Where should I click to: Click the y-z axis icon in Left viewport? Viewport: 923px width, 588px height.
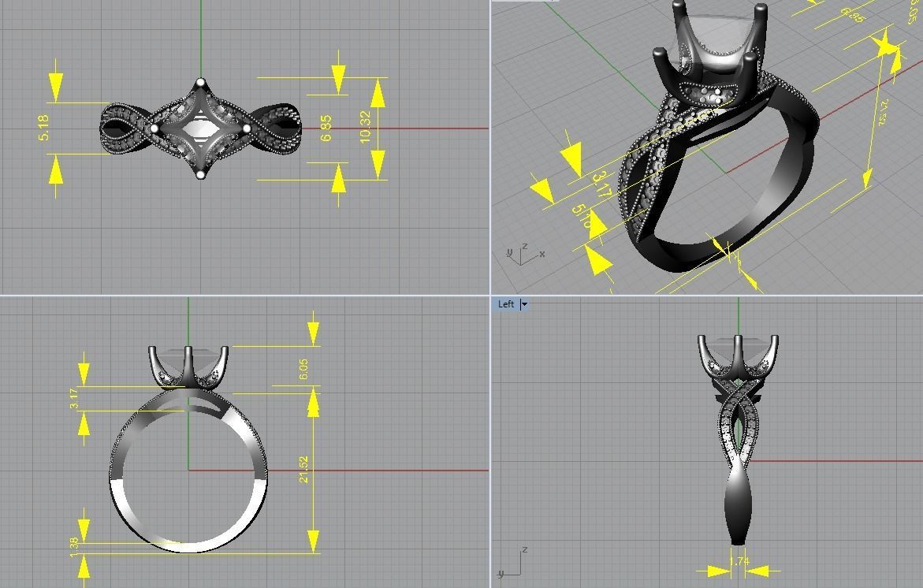click(x=512, y=564)
